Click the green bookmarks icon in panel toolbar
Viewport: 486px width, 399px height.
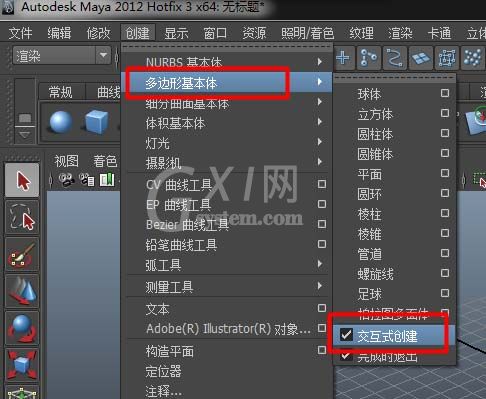pyautogui.click(x=107, y=180)
